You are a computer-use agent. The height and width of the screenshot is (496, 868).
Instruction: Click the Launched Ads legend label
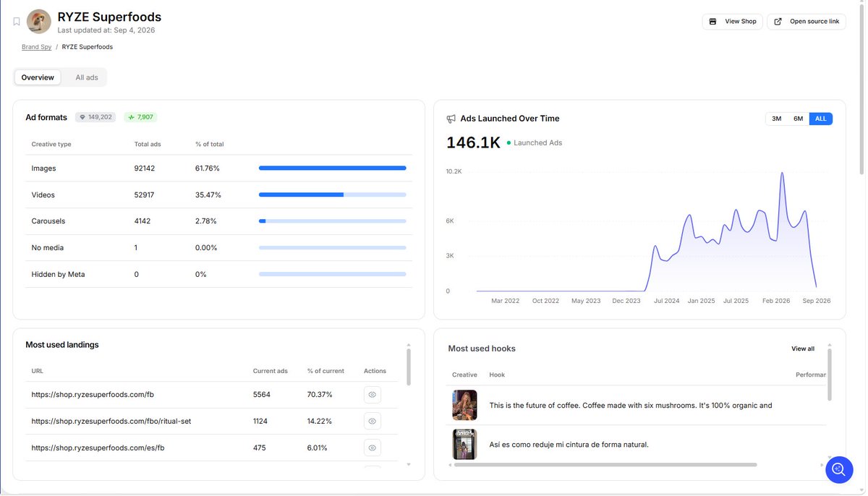pyautogui.click(x=537, y=143)
